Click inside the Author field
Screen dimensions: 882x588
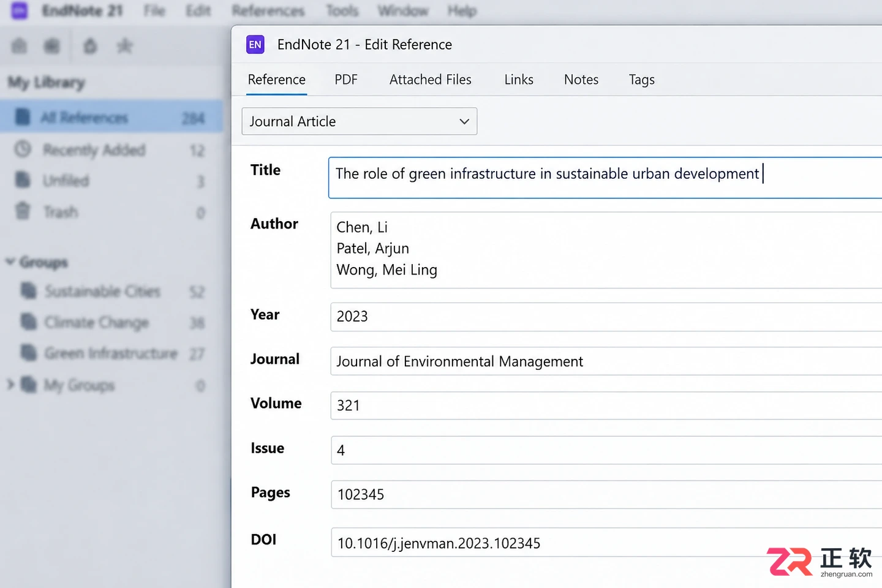point(606,250)
